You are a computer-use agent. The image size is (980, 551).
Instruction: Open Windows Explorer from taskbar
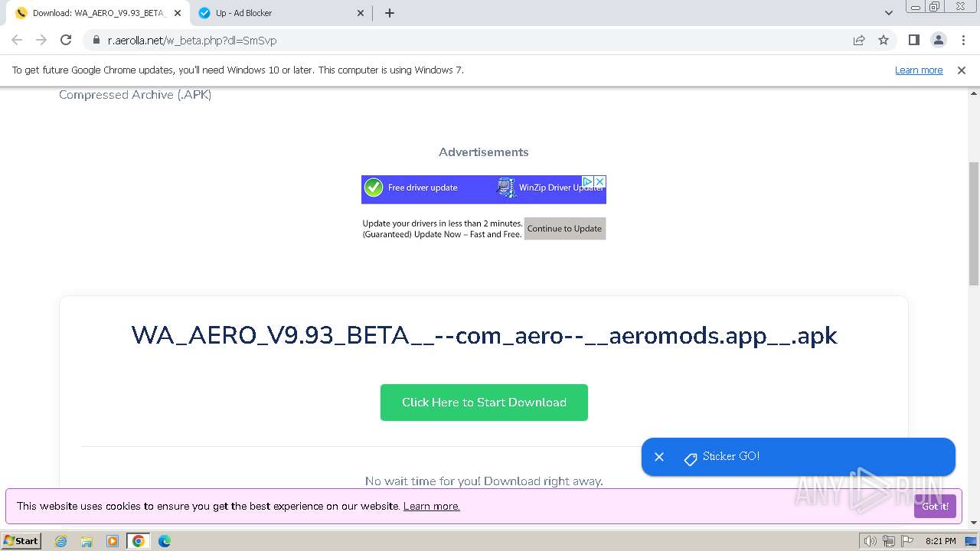click(x=87, y=541)
